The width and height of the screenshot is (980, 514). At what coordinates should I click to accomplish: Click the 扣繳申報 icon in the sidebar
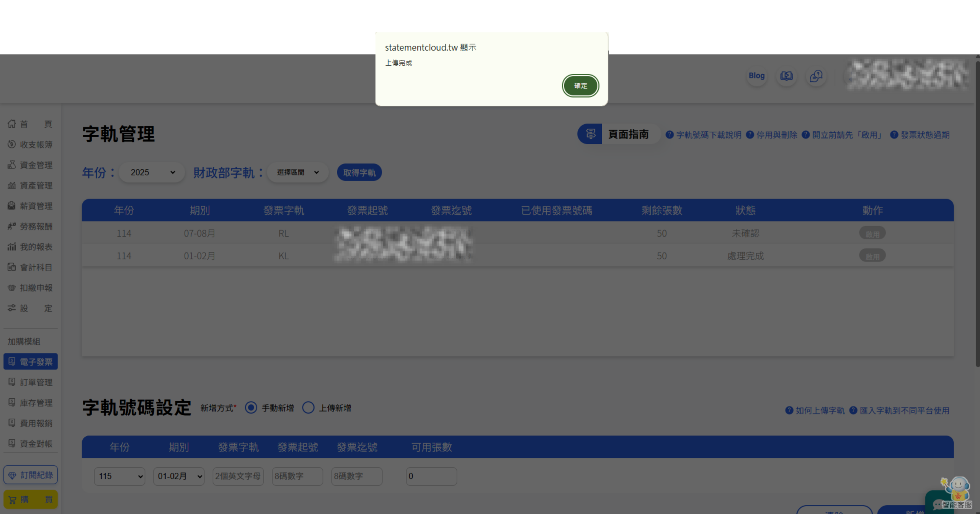pyautogui.click(x=11, y=287)
